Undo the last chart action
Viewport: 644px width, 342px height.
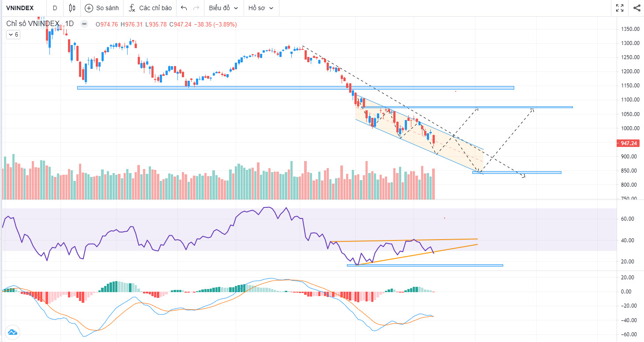184,8
